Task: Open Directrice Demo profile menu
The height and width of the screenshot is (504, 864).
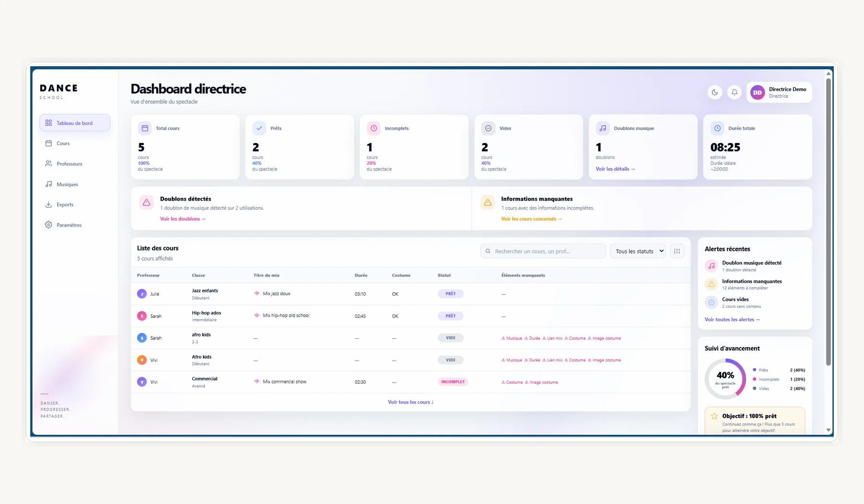Action: pyautogui.click(x=780, y=93)
